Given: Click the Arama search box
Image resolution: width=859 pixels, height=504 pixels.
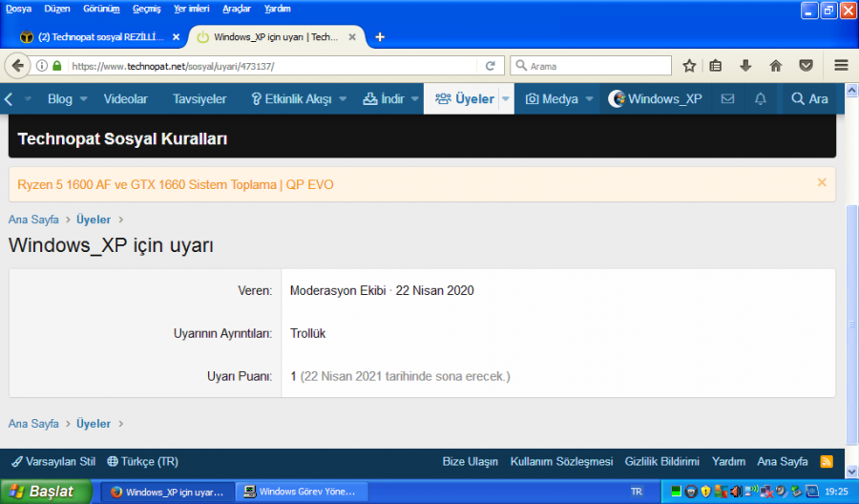Looking at the screenshot, I should point(591,66).
